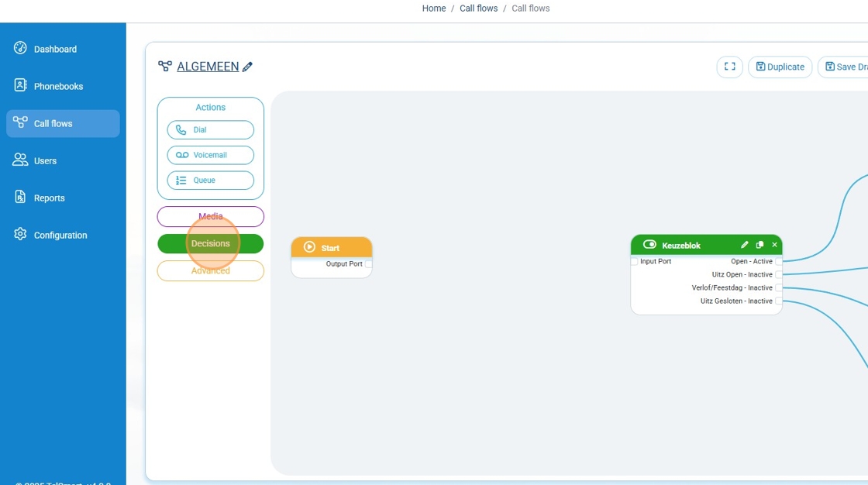Click the play icon on Start node
This screenshot has width=868, height=485.
[310, 247]
